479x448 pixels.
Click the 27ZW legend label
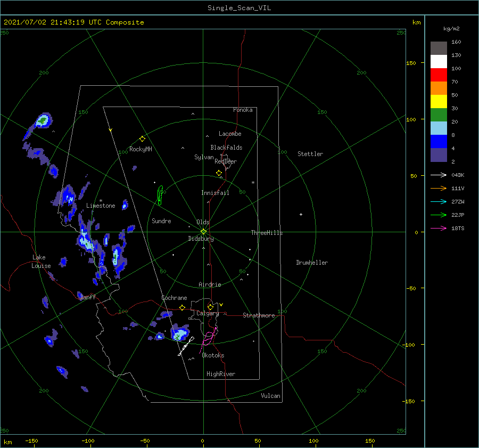[458, 201]
